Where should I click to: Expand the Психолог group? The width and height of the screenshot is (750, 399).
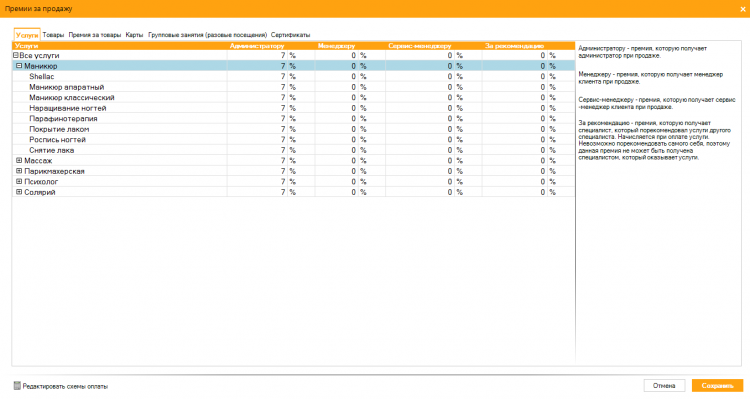pyautogui.click(x=19, y=182)
